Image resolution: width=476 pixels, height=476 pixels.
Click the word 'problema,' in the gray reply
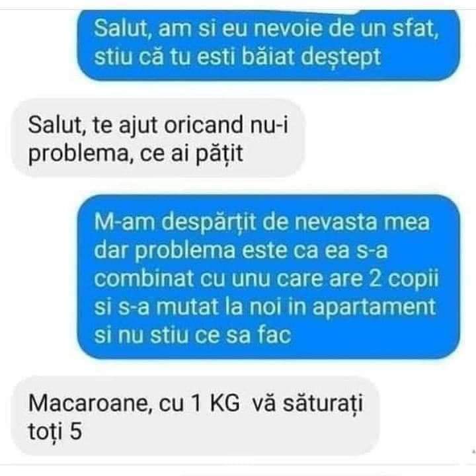pos(81,153)
